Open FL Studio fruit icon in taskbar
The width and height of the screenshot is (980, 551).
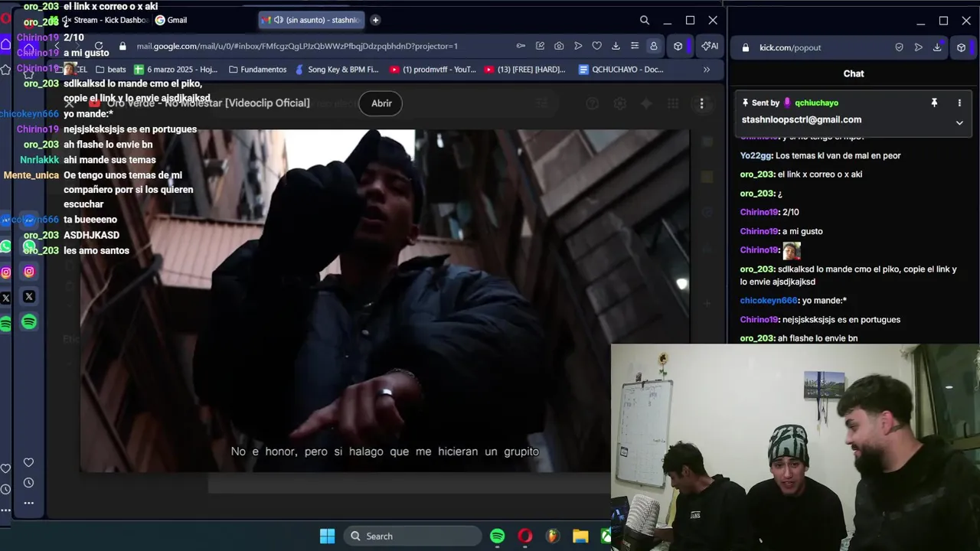click(553, 536)
